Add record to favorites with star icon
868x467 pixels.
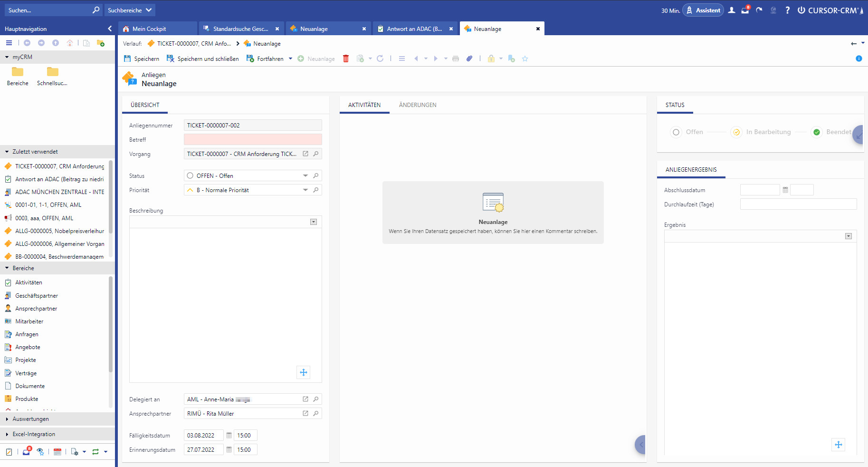click(x=525, y=58)
